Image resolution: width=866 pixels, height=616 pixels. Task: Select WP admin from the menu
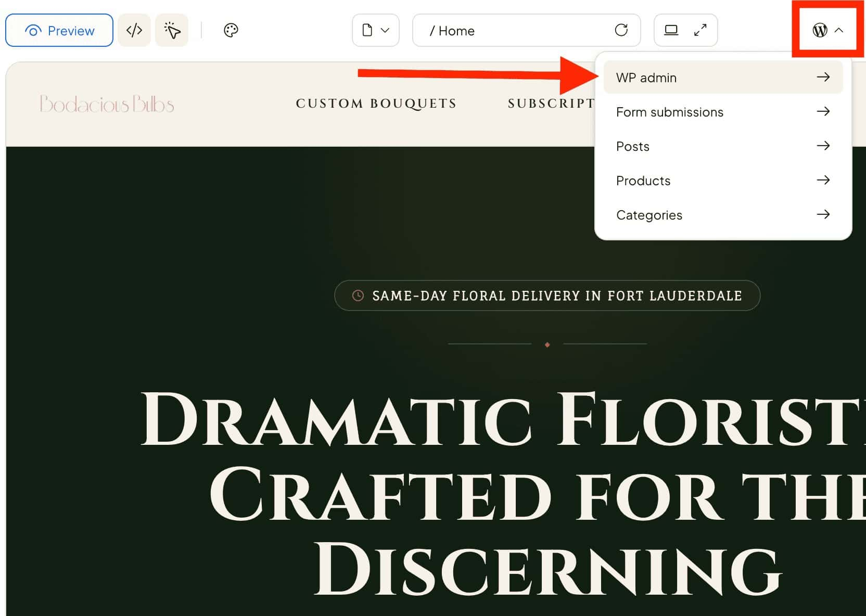point(723,78)
